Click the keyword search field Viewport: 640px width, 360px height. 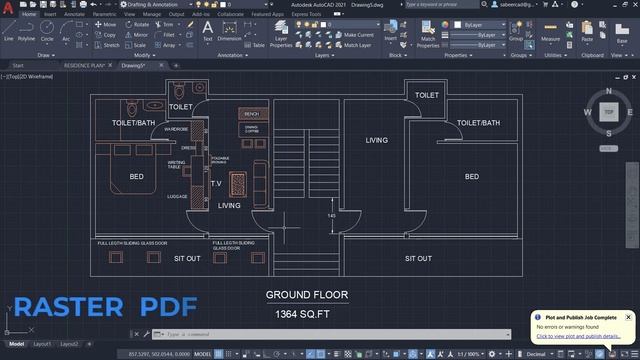(442, 4)
